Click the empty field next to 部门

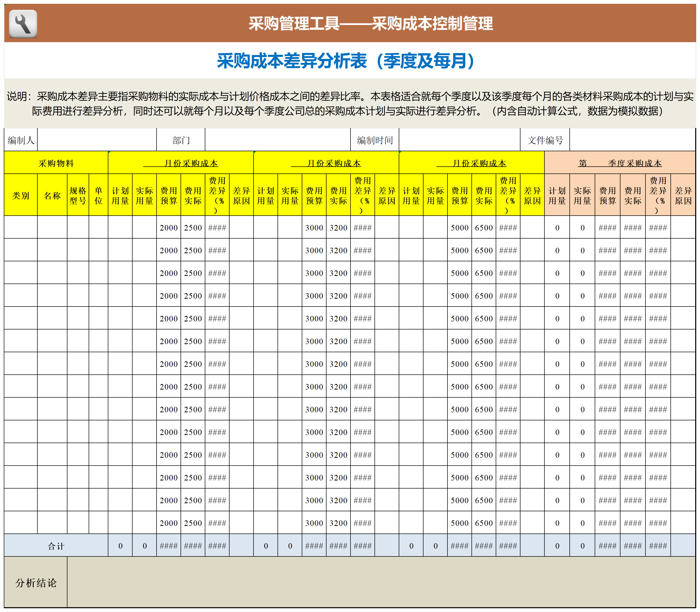coord(278,140)
